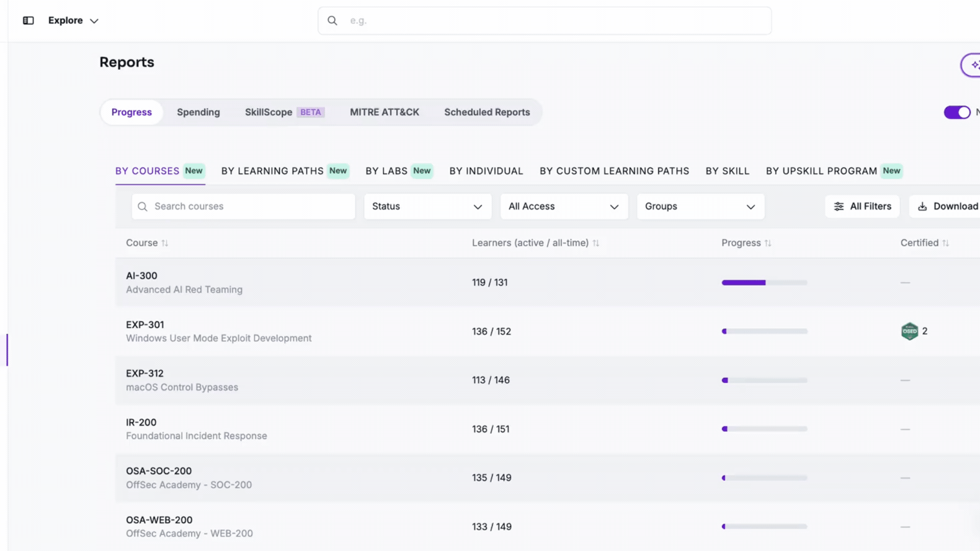Focus the Search courses input
Screen dimensions: 980x551
click(x=243, y=207)
